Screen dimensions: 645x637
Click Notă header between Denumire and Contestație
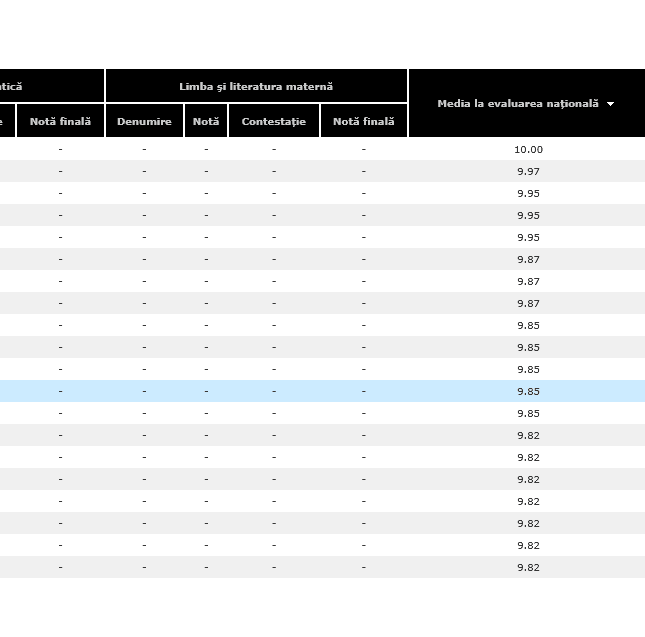(206, 122)
